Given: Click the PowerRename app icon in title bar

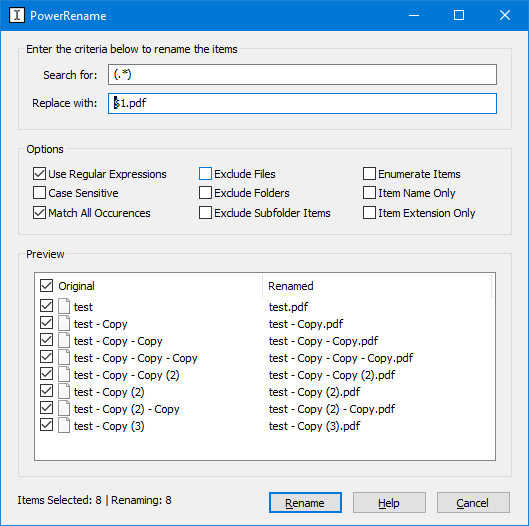Looking at the screenshot, I should pyautogui.click(x=17, y=16).
